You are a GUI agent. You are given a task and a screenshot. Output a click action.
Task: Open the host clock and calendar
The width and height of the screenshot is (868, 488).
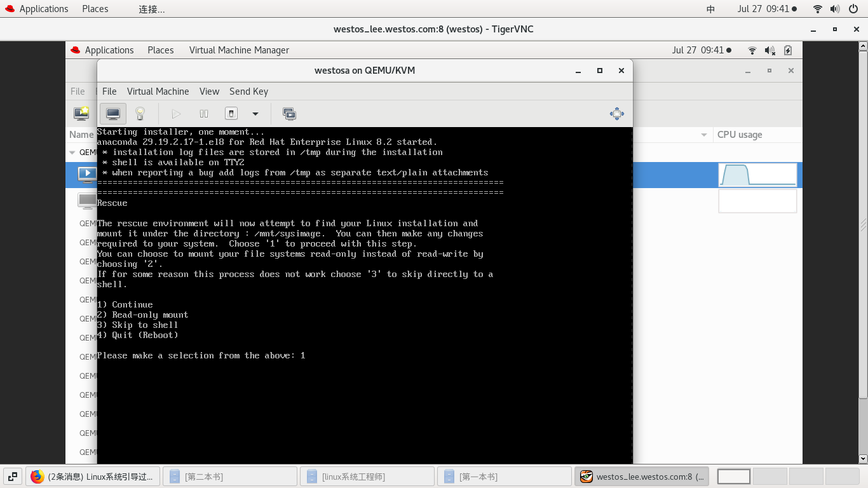pos(766,9)
